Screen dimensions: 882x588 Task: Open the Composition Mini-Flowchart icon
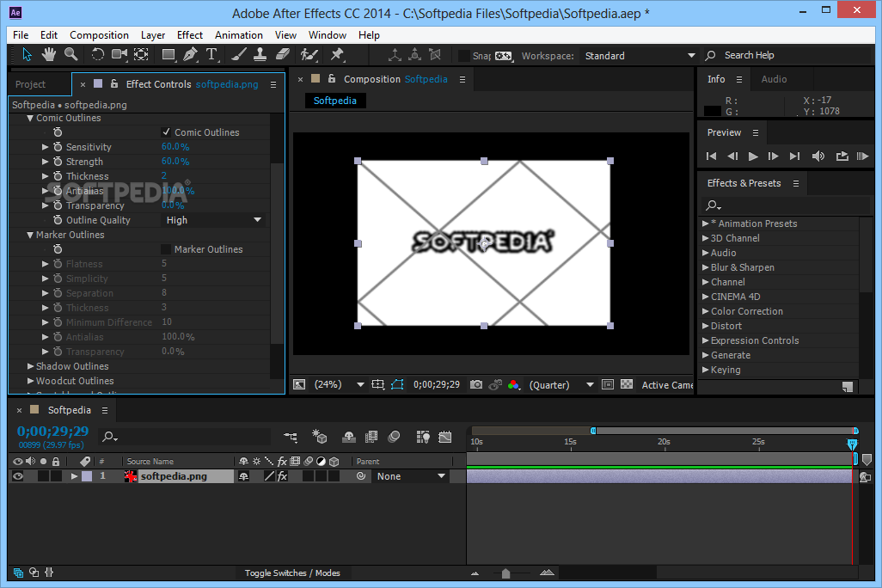291,437
